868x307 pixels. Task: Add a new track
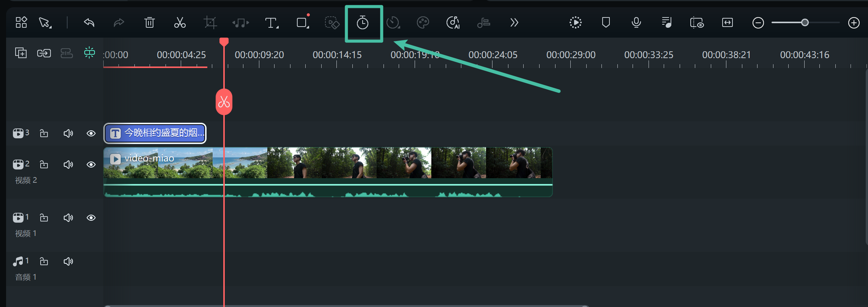(x=21, y=53)
